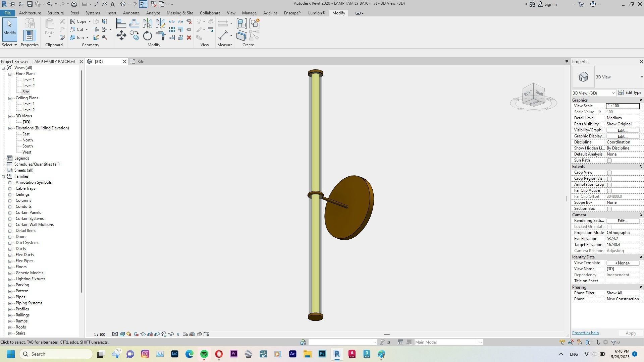Pick the Mirror - Draw Axis tool

(160, 23)
